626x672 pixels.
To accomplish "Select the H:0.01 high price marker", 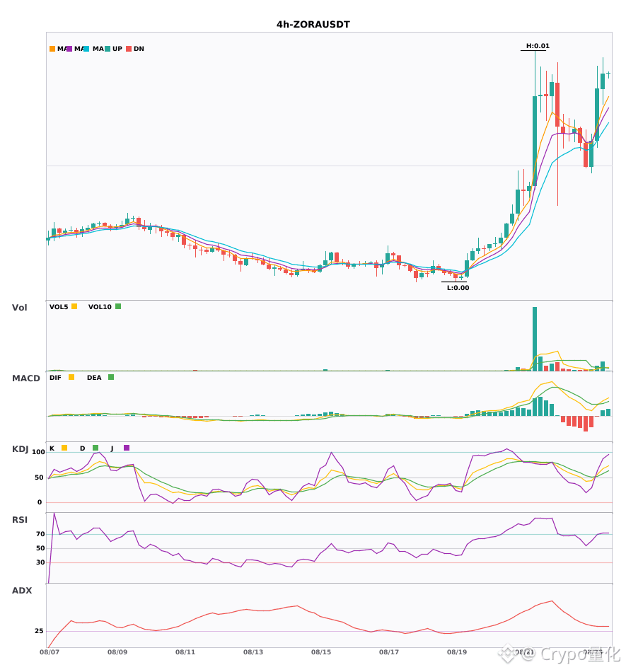I will point(538,46).
